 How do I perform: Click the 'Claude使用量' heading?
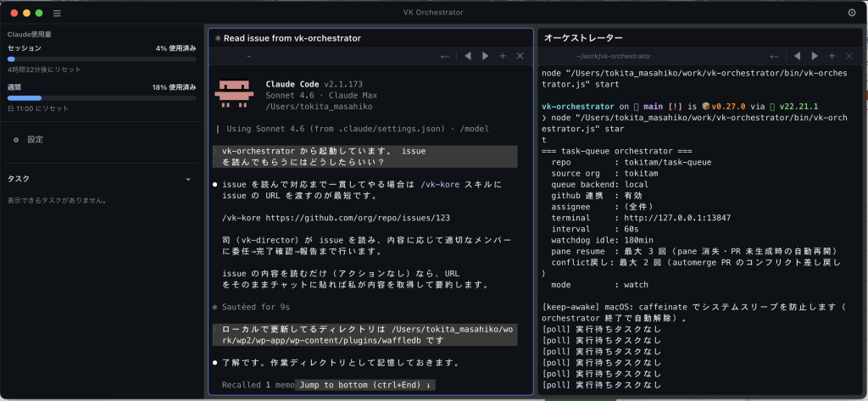coord(30,35)
